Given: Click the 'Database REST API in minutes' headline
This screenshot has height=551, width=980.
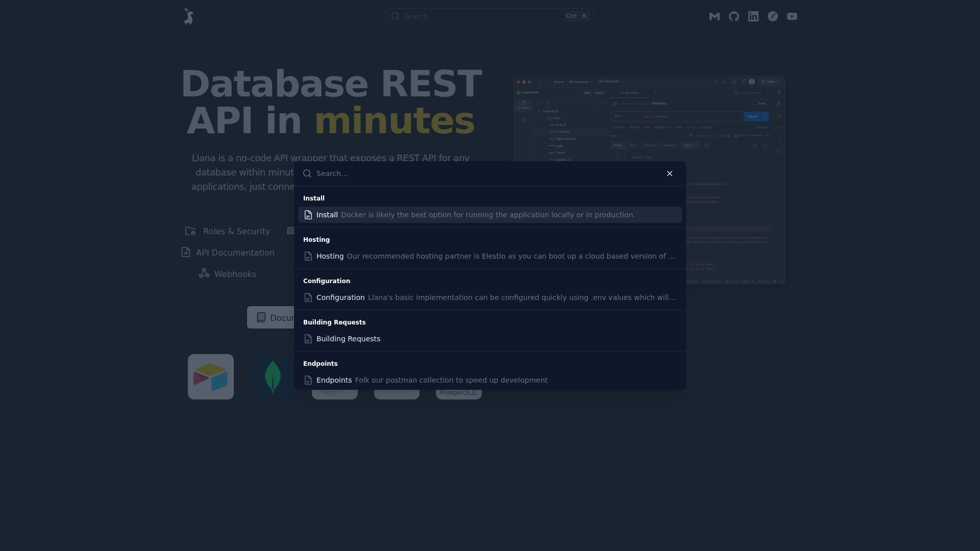Looking at the screenshot, I should click(x=332, y=102).
